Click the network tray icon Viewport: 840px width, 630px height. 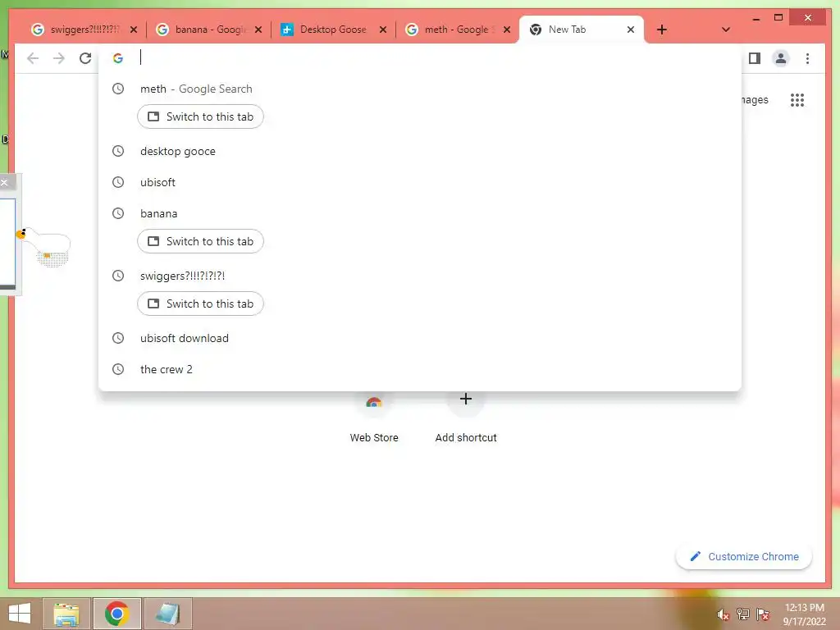click(x=743, y=614)
